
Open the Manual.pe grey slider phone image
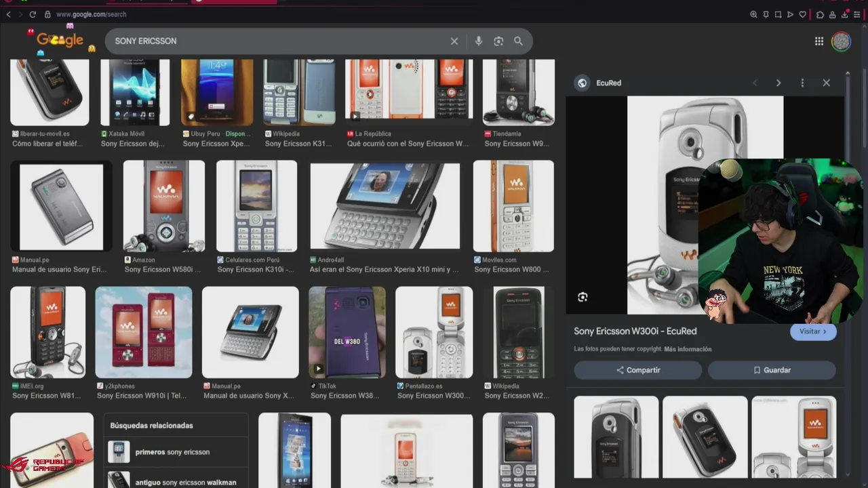[x=62, y=206]
